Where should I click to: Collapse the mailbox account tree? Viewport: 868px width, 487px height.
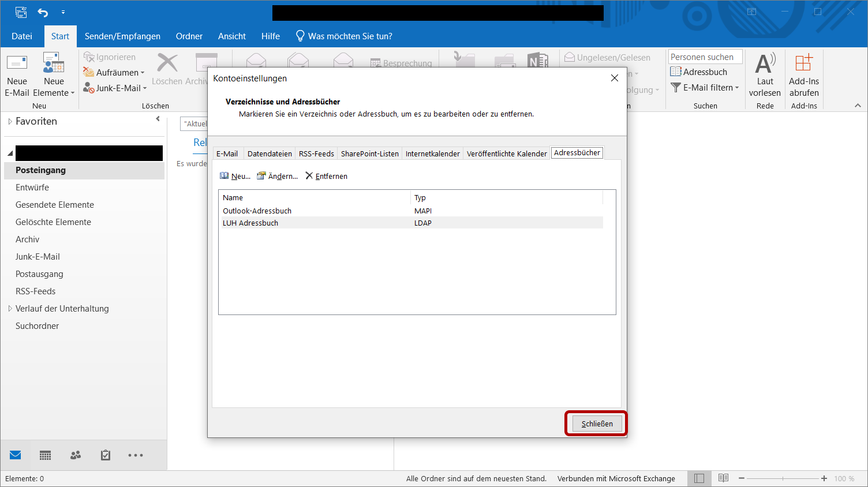(10, 153)
